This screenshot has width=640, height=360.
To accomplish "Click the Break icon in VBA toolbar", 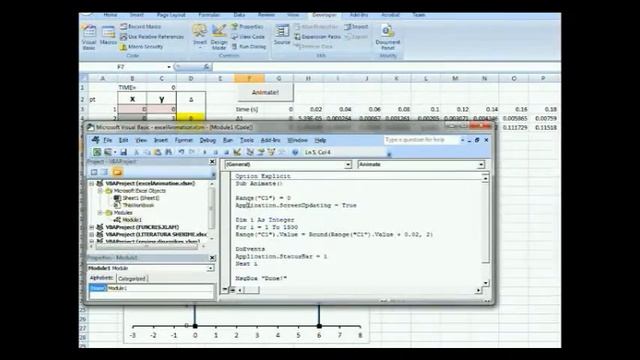I will pyautogui.click(x=216, y=152).
